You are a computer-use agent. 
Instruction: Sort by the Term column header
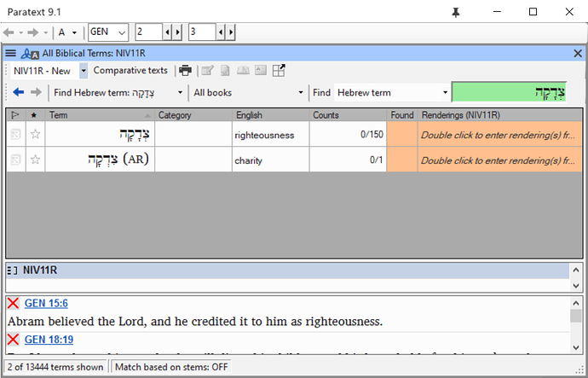click(x=100, y=115)
